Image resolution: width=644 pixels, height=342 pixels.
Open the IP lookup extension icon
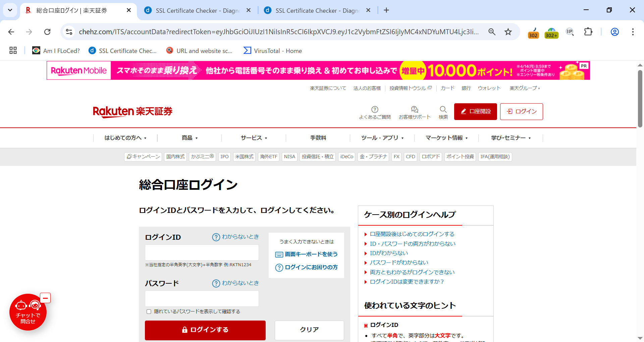(570, 32)
